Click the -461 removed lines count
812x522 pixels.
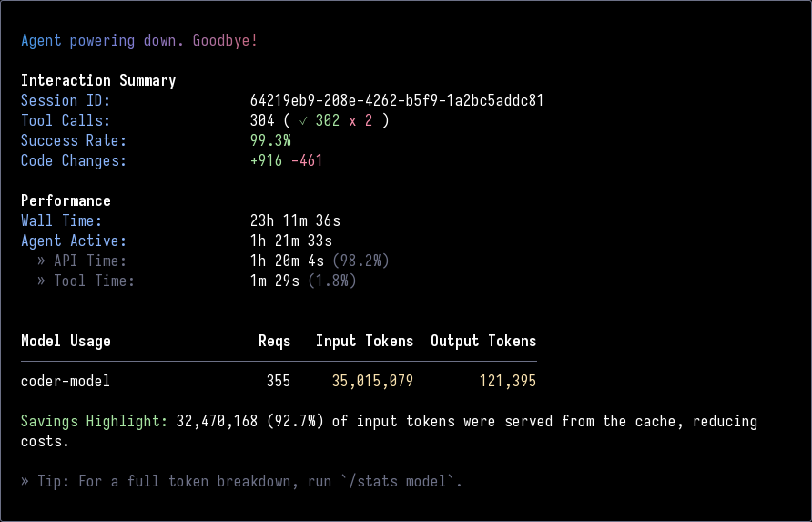[307, 161]
